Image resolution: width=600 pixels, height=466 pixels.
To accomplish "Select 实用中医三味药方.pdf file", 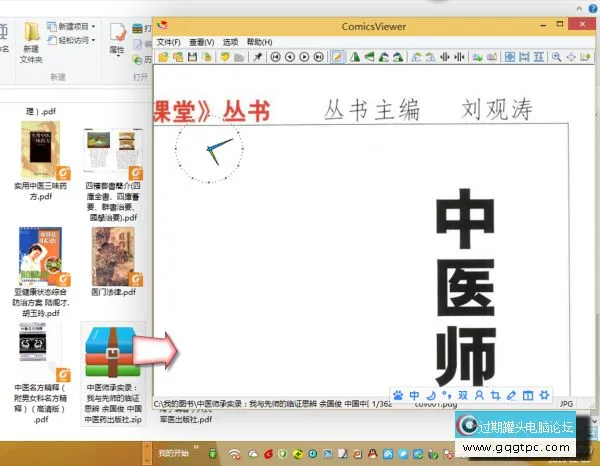I will pyautogui.click(x=41, y=161).
